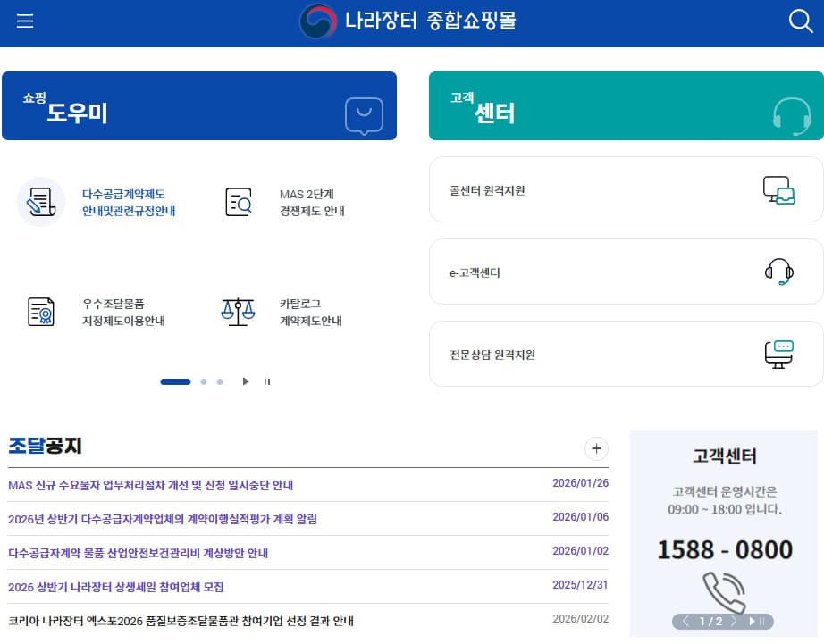Click the 카탈로그 계약제도안내 scales icon
The width and height of the screenshot is (824, 644).
click(x=239, y=312)
